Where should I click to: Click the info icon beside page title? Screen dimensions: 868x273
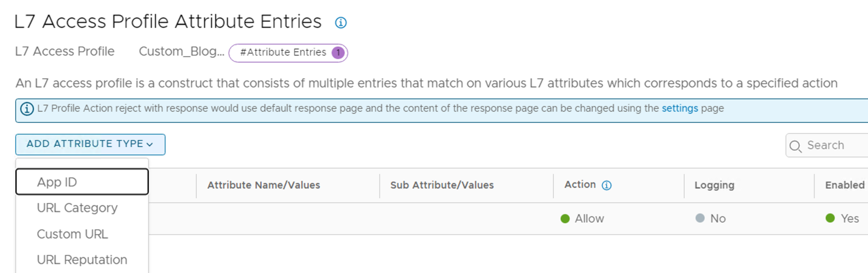[x=341, y=23]
